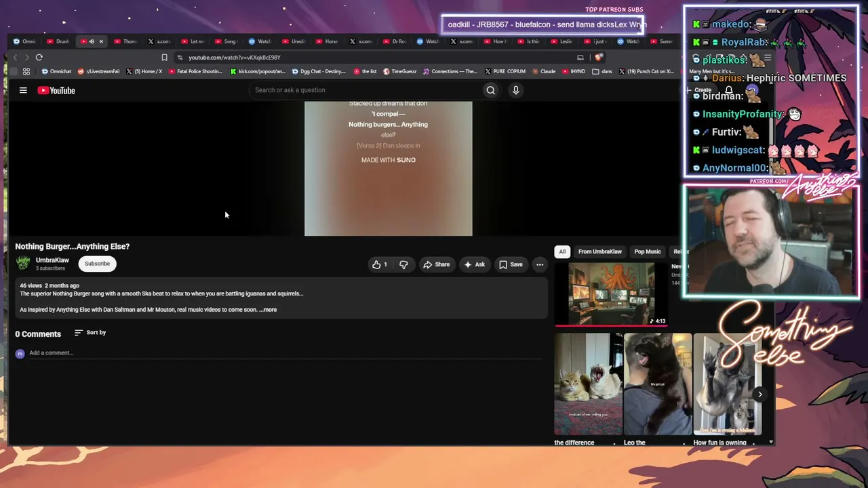Bookmark this page with the bookmark icon
868x488 pixels.
point(164,58)
